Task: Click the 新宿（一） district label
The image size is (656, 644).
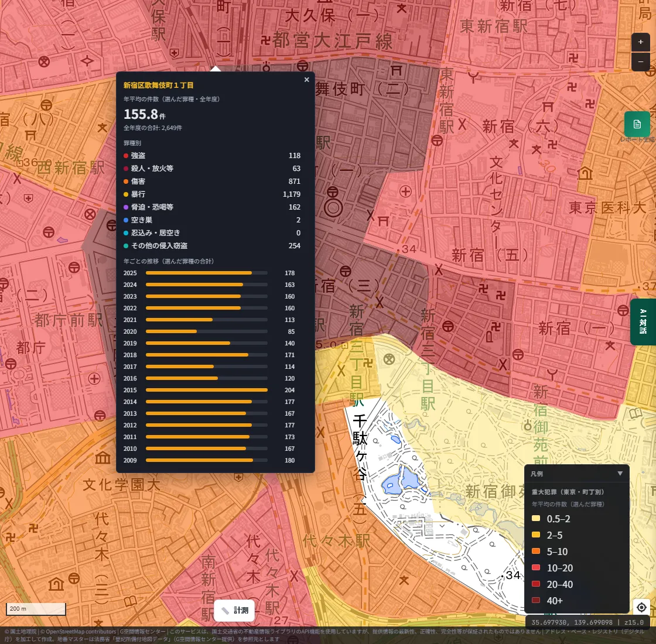Action: [x=576, y=328]
